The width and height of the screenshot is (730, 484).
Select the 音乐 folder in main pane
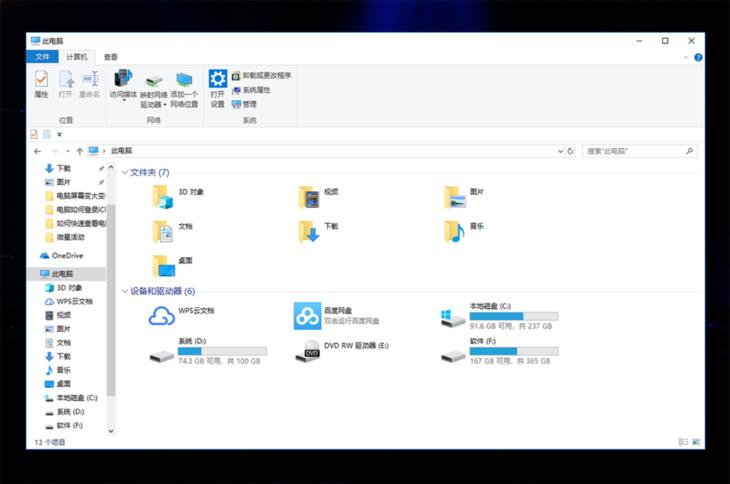(x=464, y=231)
